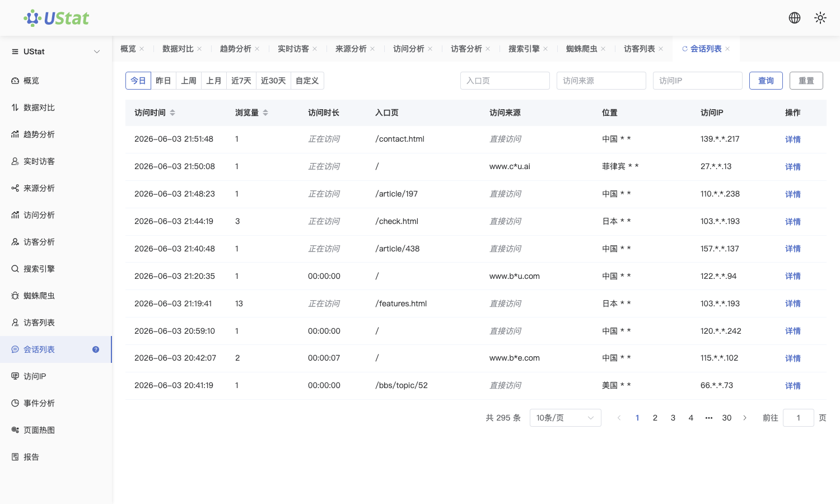Close the 数据对比 tab
The image size is (840, 504).
tap(199, 49)
